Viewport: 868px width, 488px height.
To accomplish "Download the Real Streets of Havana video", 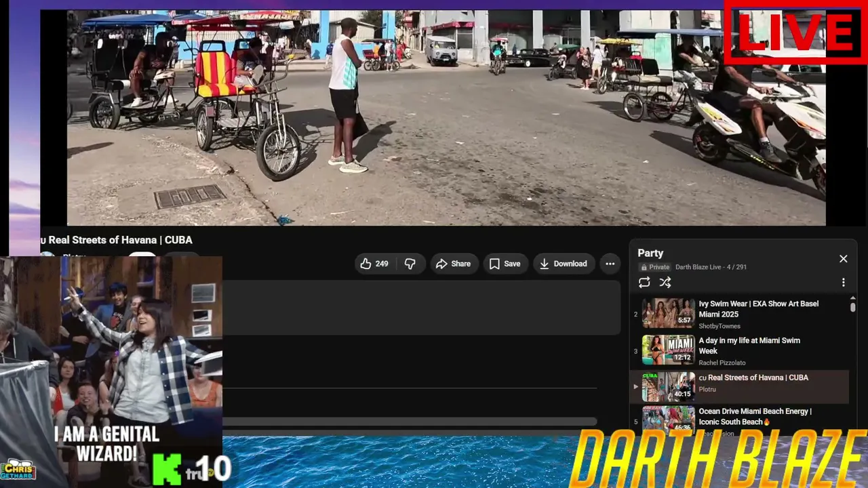I will point(564,264).
